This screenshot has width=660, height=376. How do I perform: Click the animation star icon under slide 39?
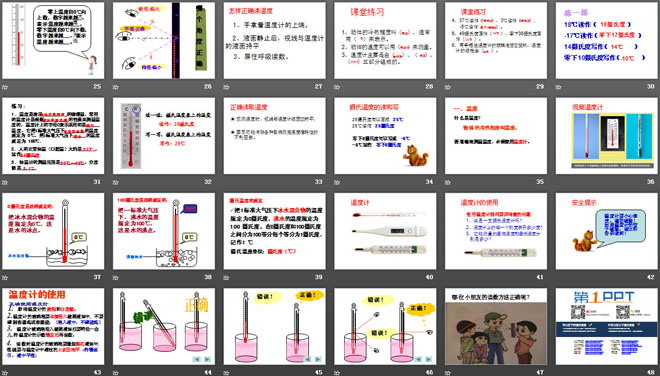226,277
